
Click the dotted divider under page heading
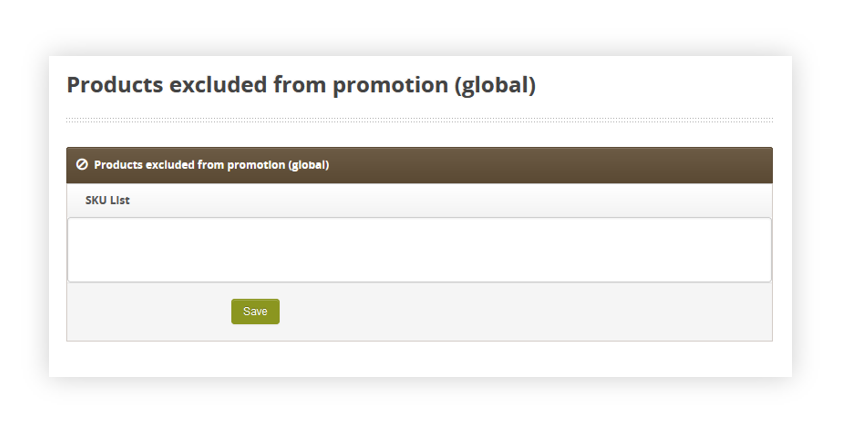click(x=419, y=120)
